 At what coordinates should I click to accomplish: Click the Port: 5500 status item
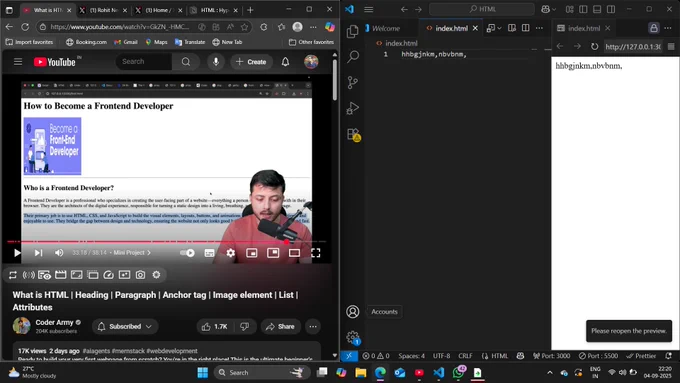(x=598, y=356)
